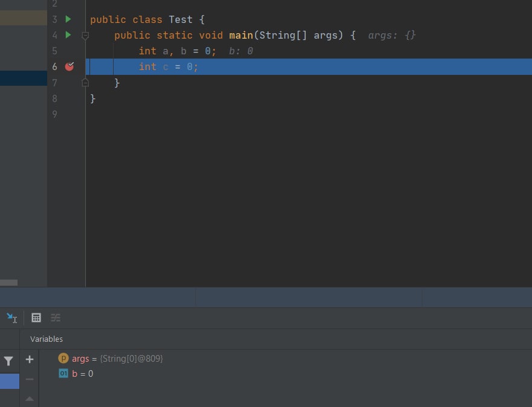Click the code 'int a, b = 0;'
Viewport: 532px width, 407px height.
click(x=177, y=51)
